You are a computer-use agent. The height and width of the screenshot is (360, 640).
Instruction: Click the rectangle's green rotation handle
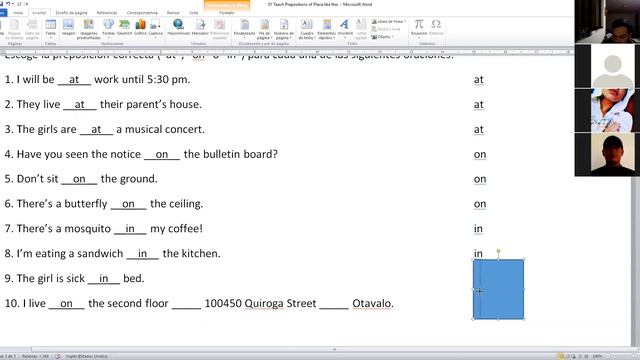[x=498, y=251]
